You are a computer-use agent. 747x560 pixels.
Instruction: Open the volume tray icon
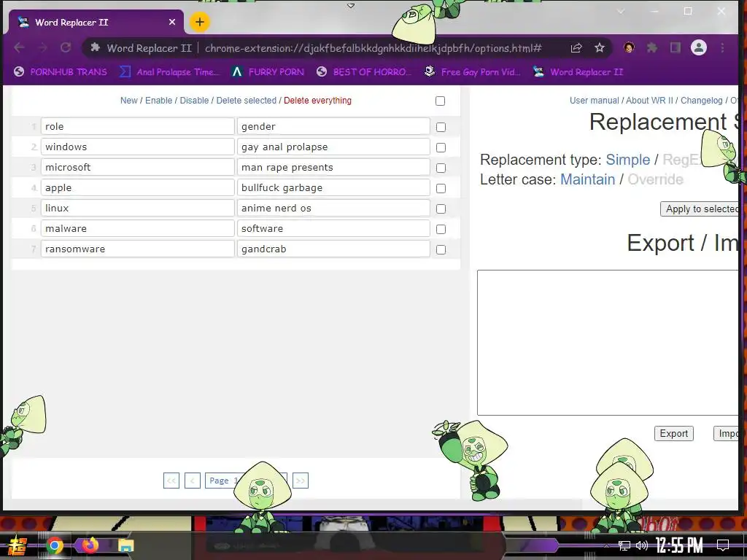tap(642, 545)
